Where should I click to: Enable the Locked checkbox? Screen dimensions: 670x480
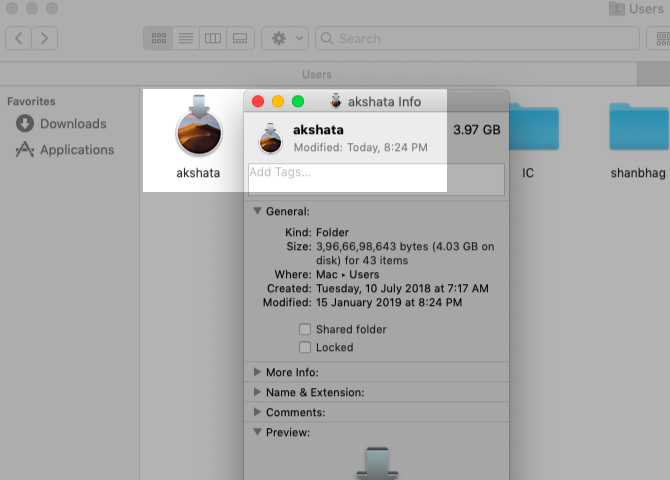point(305,347)
